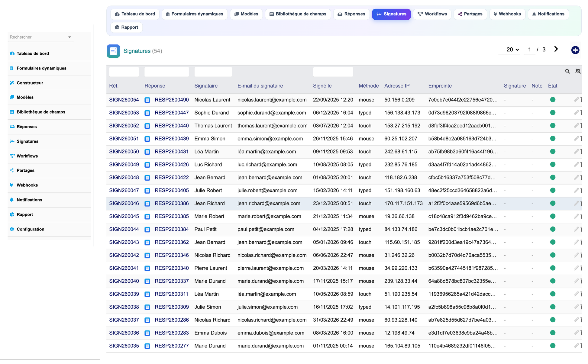Click the Signataire filter input field
The image size is (588, 364).
(x=213, y=72)
